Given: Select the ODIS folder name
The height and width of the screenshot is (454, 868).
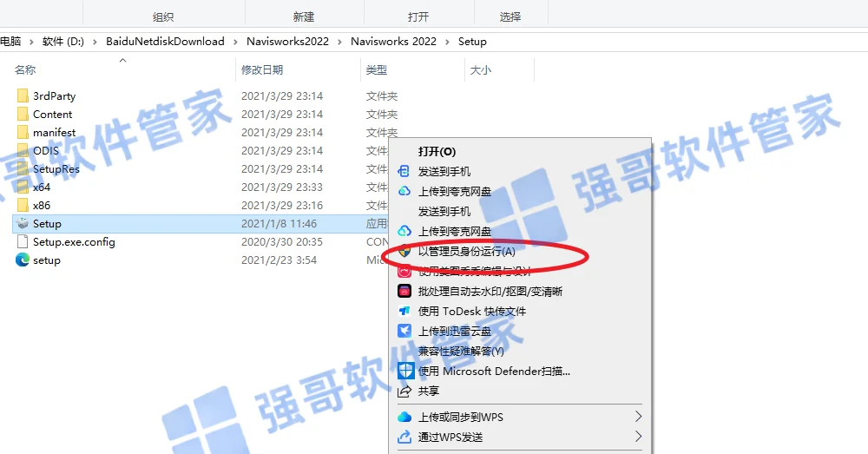Looking at the screenshot, I should click(x=46, y=150).
